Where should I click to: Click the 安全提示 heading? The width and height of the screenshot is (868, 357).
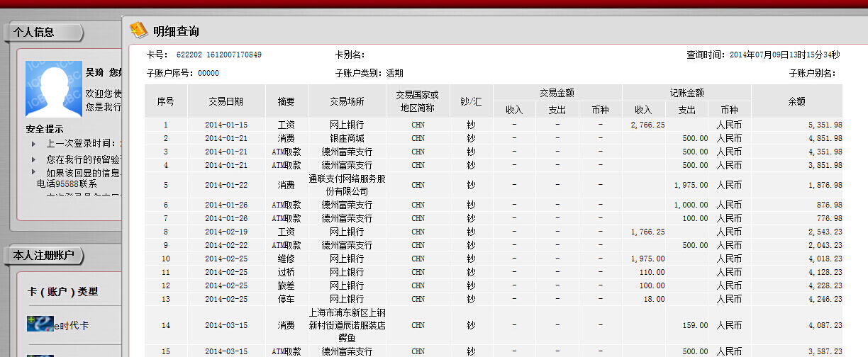coord(45,129)
